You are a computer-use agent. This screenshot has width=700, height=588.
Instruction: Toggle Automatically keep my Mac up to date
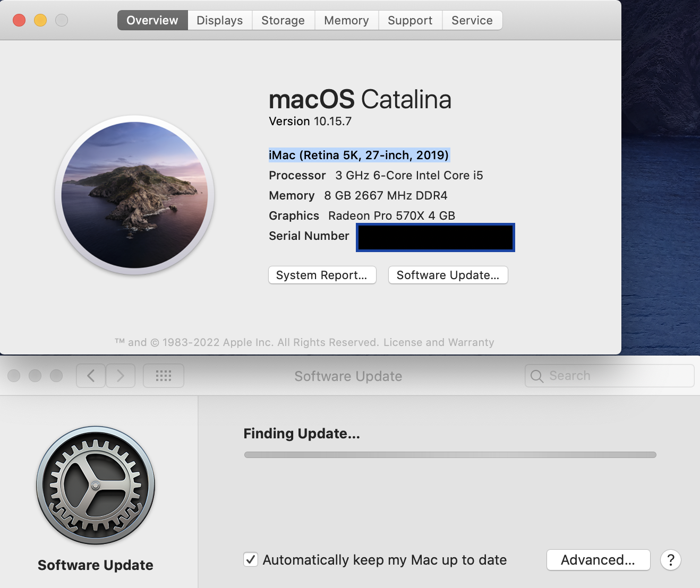tap(251, 559)
